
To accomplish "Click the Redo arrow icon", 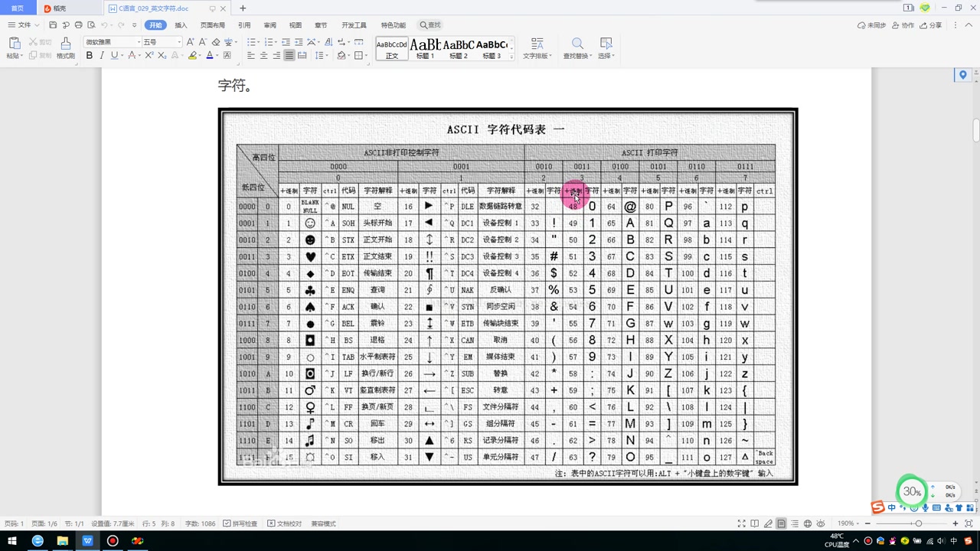I will 121,24.
